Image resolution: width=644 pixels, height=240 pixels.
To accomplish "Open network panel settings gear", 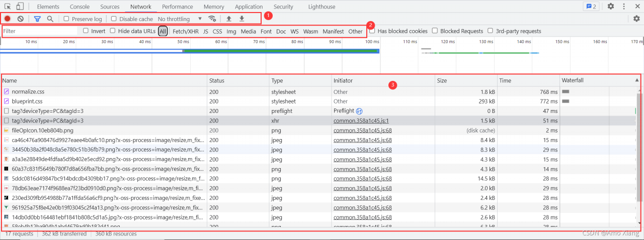I will 636,19.
